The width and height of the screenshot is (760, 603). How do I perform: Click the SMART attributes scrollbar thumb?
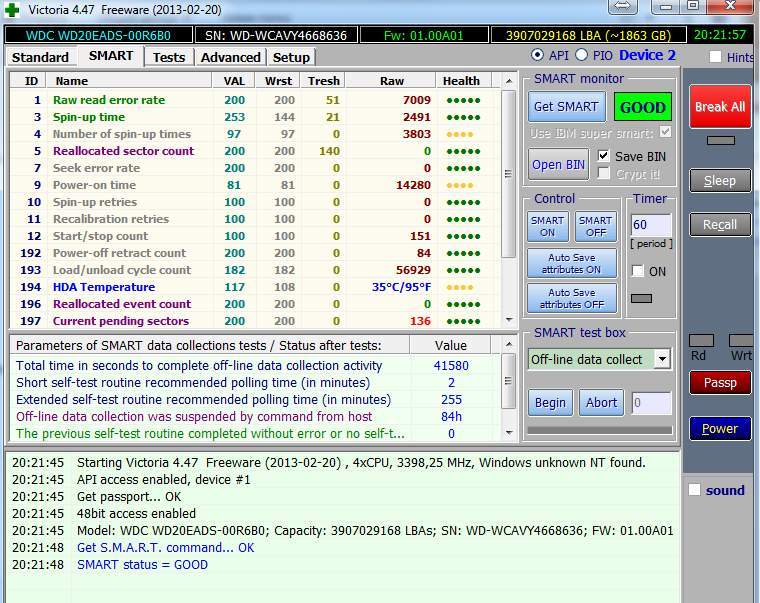[x=508, y=173]
